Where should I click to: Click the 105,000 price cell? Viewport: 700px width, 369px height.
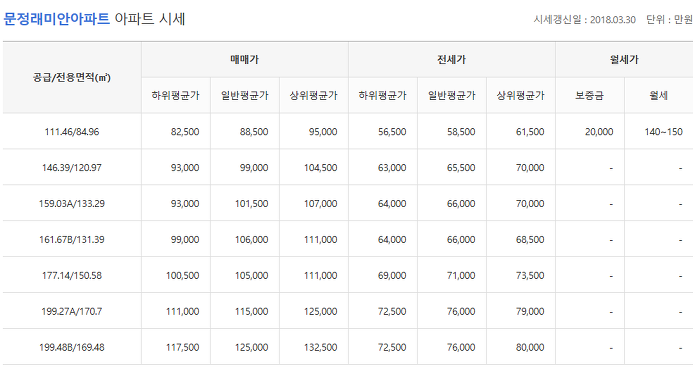[x=252, y=275]
